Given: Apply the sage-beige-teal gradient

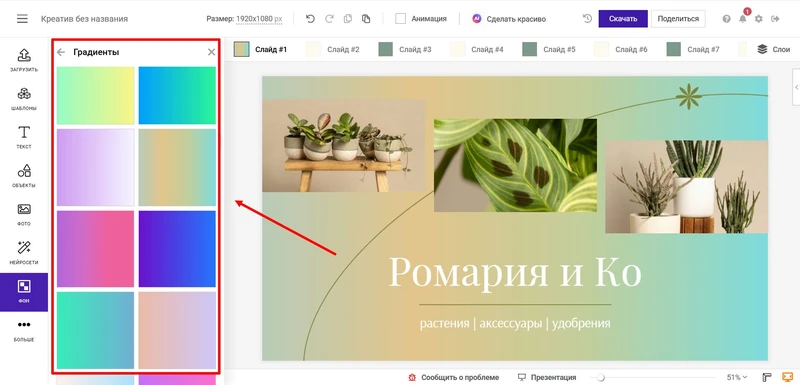Looking at the screenshot, I should [x=177, y=167].
